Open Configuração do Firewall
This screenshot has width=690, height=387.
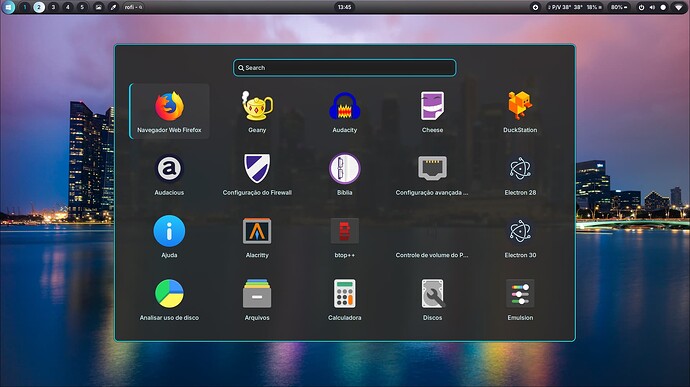[257, 174]
